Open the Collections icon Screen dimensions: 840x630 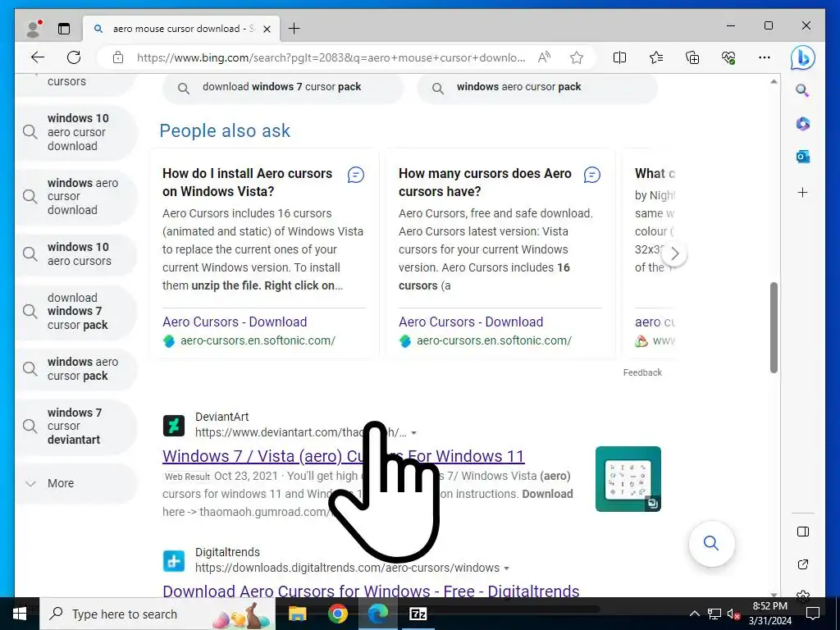click(692, 57)
